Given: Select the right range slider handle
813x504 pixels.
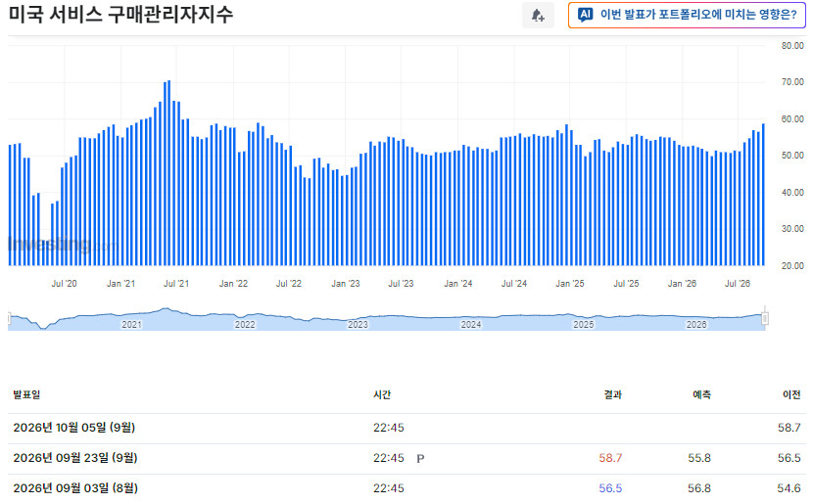Looking at the screenshot, I should coord(765,318).
